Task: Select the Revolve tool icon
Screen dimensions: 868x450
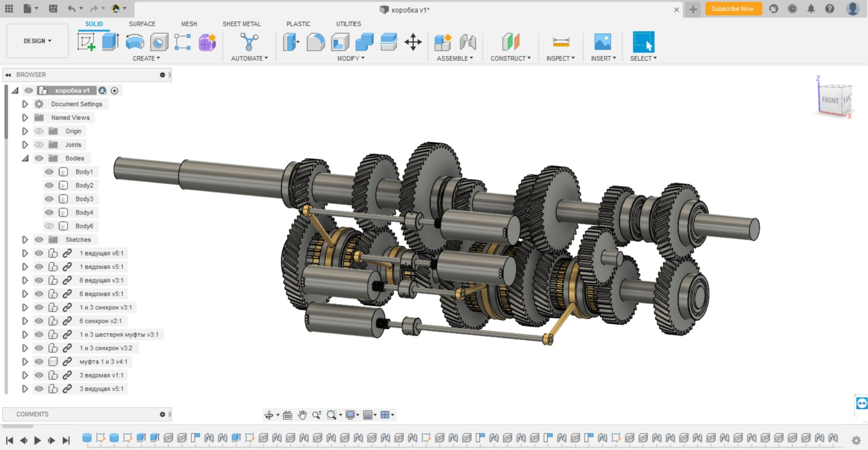Action: tap(135, 42)
